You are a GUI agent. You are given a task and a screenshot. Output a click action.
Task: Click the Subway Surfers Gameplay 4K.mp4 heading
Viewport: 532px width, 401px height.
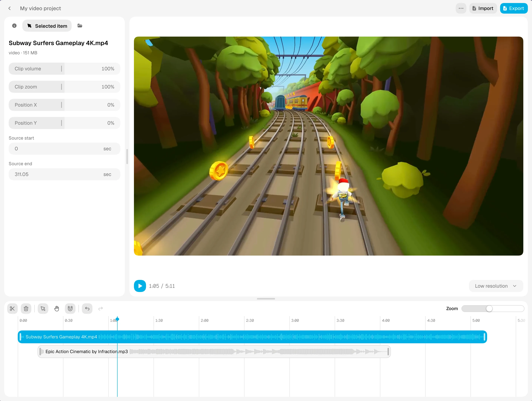58,43
